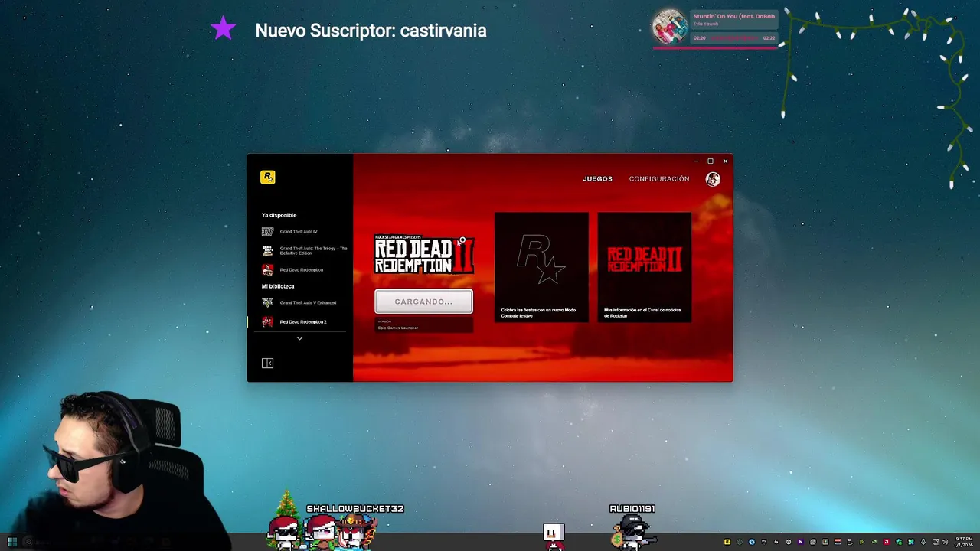Viewport: 980px width, 551px height.
Task: Click the Rockstar Games logo in launcher sidebar
Action: tap(267, 177)
